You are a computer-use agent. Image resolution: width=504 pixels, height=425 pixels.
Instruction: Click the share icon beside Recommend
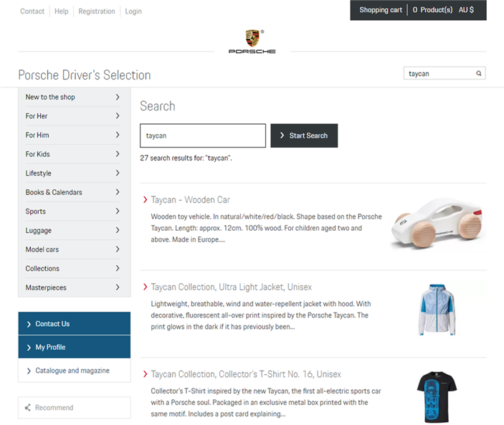[28, 408]
